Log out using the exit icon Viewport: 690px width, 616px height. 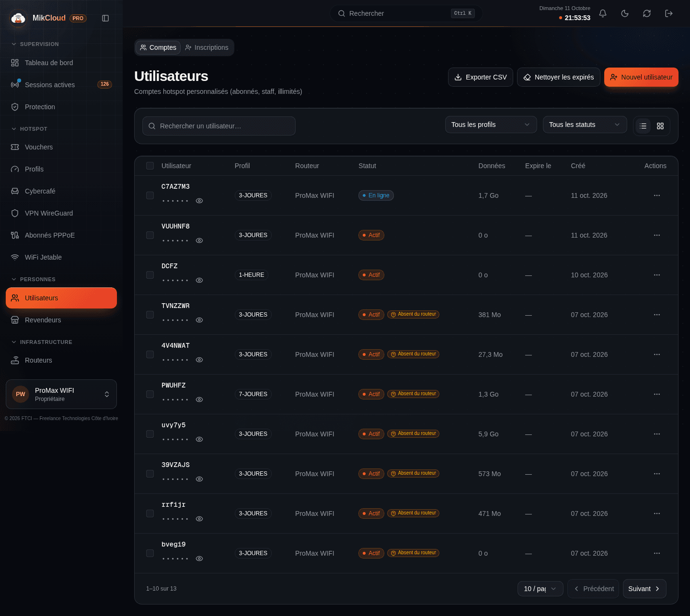[669, 13]
